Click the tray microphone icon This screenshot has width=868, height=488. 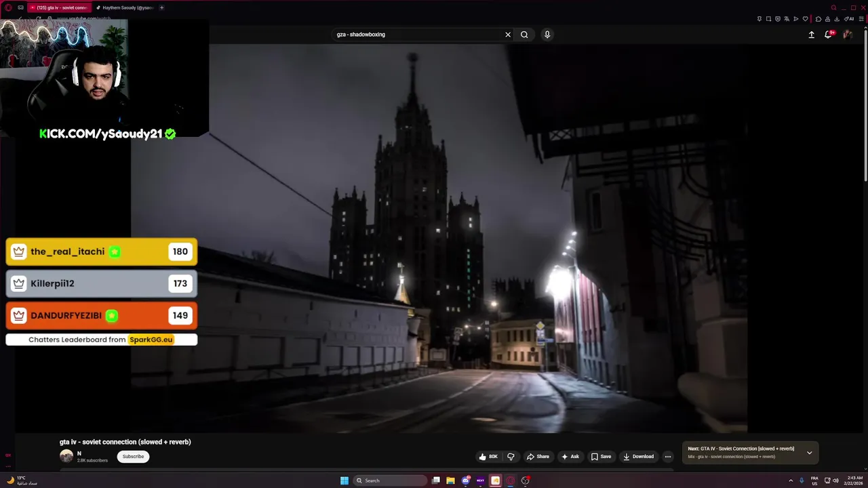(802, 481)
